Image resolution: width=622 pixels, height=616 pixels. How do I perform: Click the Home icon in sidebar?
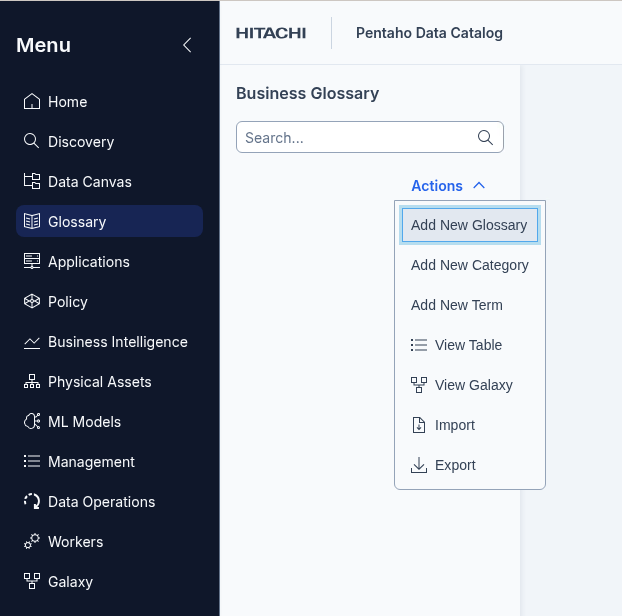click(32, 102)
